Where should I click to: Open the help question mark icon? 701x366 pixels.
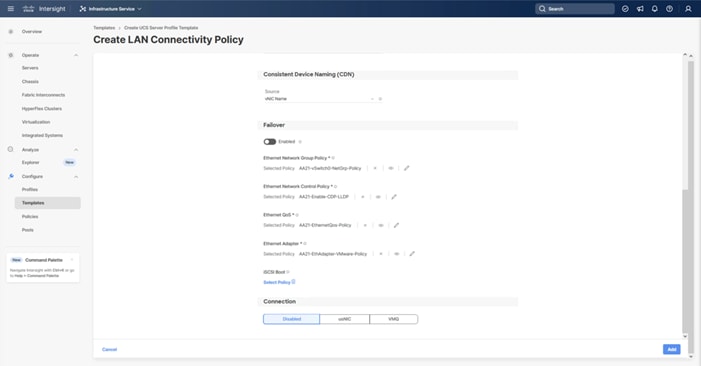[669, 8]
